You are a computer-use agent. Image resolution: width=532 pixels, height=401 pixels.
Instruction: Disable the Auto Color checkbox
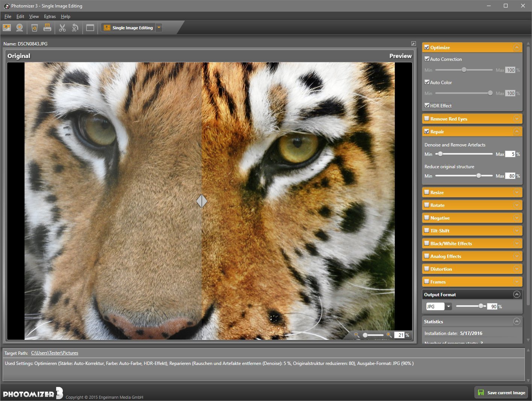coord(427,82)
